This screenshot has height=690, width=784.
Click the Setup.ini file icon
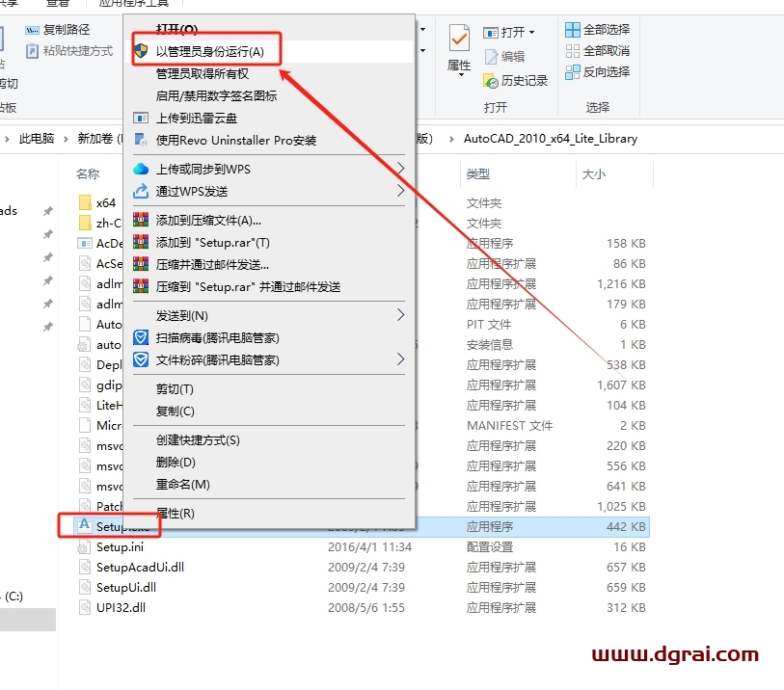pos(84,547)
